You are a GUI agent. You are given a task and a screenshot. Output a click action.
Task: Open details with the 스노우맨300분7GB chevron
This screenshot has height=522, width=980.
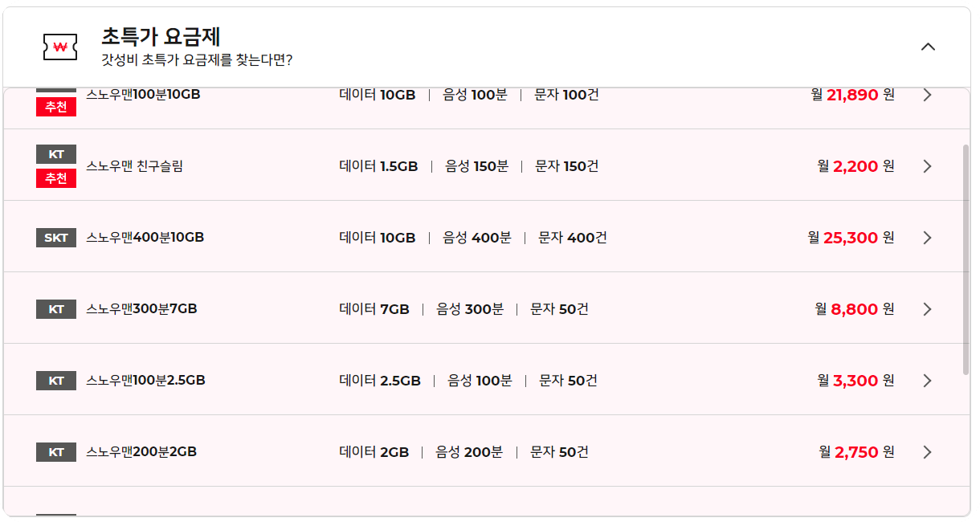pos(927,308)
